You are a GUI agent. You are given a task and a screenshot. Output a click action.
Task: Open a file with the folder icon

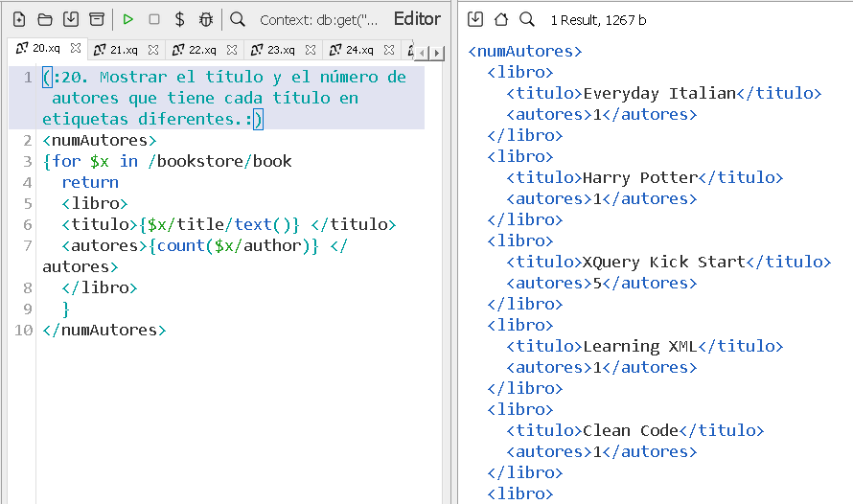(x=45, y=19)
